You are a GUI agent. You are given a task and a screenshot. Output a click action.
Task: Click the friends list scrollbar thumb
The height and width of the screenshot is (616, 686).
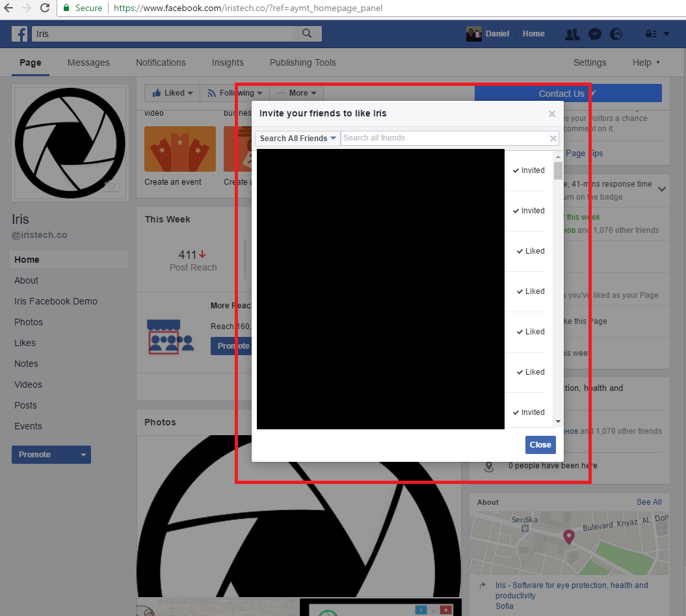(558, 170)
